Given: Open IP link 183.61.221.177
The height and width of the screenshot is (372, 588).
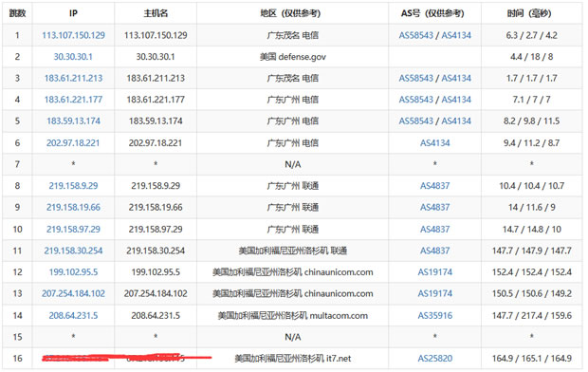Looking at the screenshot, I should click(x=74, y=100).
